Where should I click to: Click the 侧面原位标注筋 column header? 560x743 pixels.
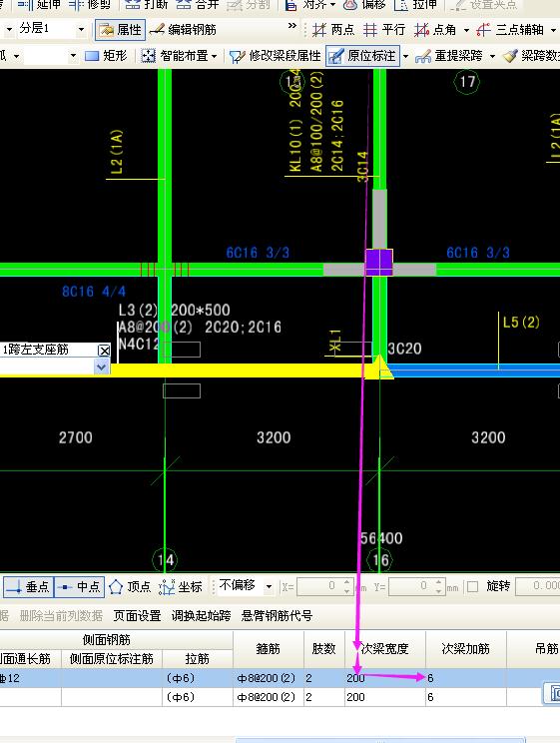112,659
